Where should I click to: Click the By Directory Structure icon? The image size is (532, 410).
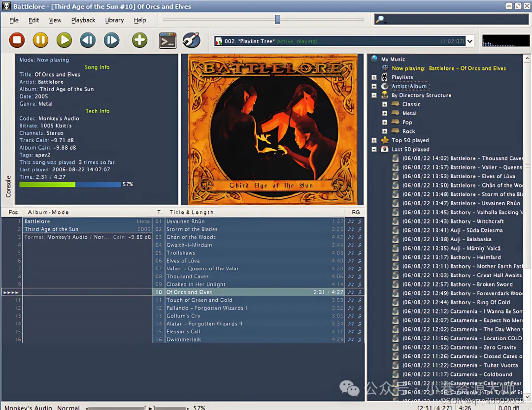coord(384,95)
